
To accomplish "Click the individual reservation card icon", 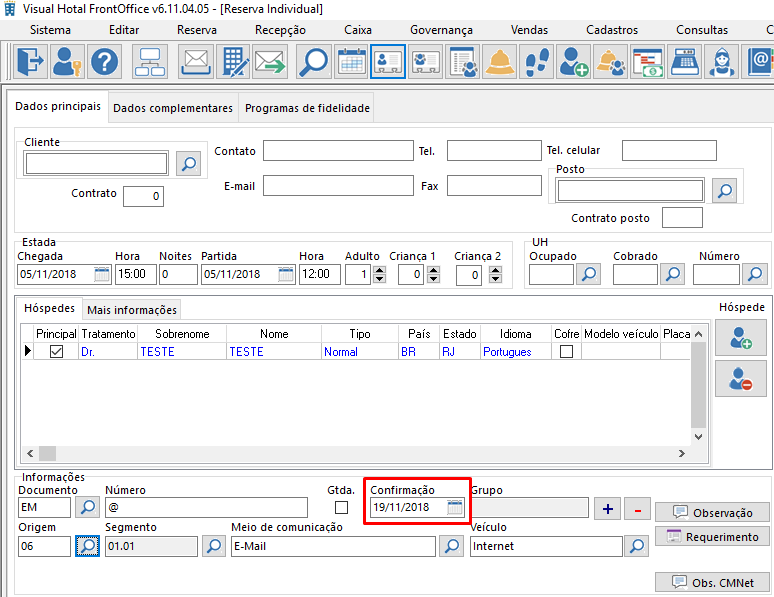I will coord(388,62).
